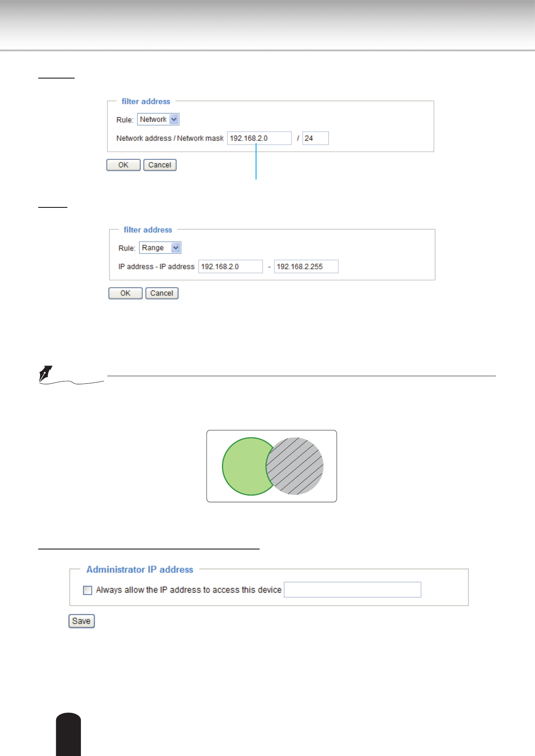Click Cancel under the Network filter address
The width and height of the screenshot is (535, 756).
pyautogui.click(x=159, y=165)
